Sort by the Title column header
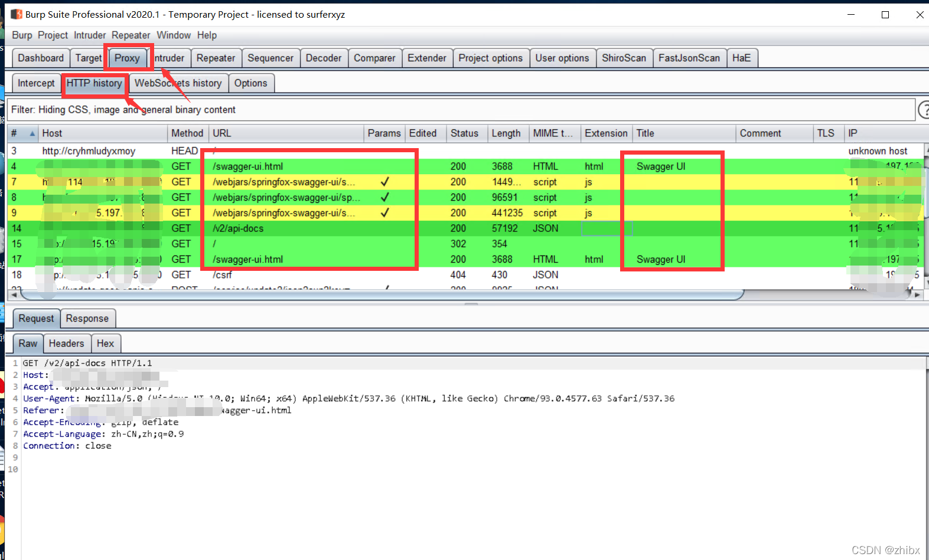929x560 pixels. (684, 133)
